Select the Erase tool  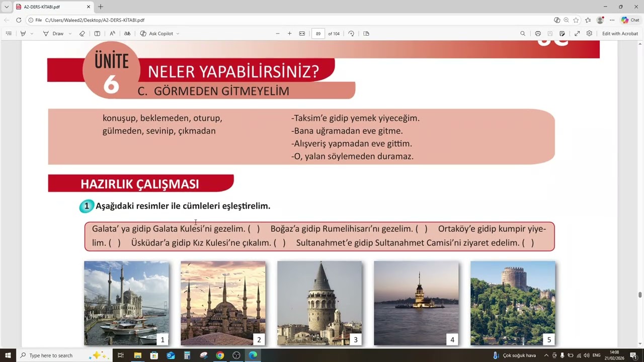point(83,34)
